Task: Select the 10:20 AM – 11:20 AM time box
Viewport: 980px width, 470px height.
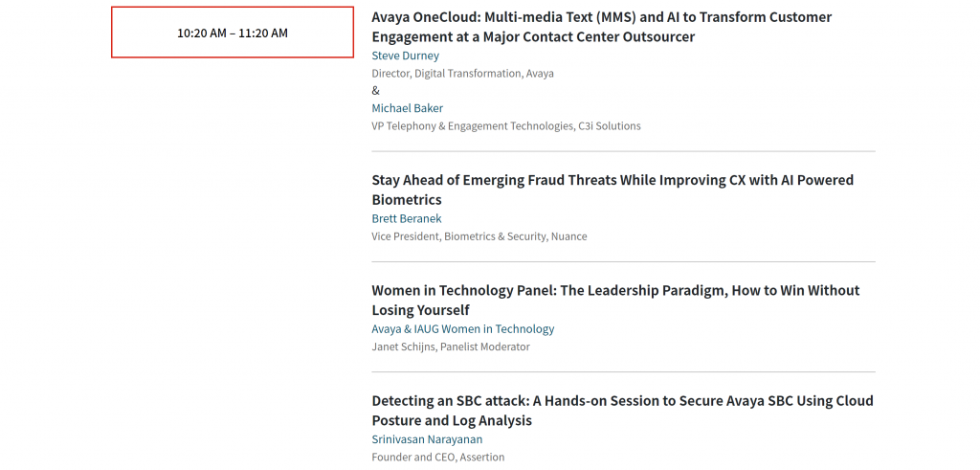Action: click(x=233, y=33)
